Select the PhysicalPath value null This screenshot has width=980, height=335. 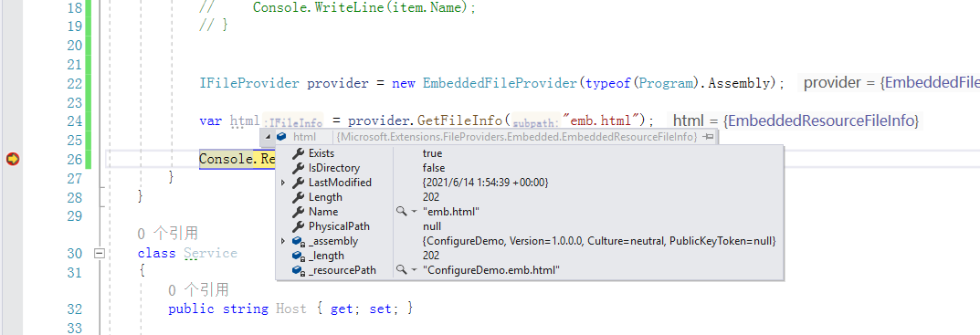coord(432,226)
